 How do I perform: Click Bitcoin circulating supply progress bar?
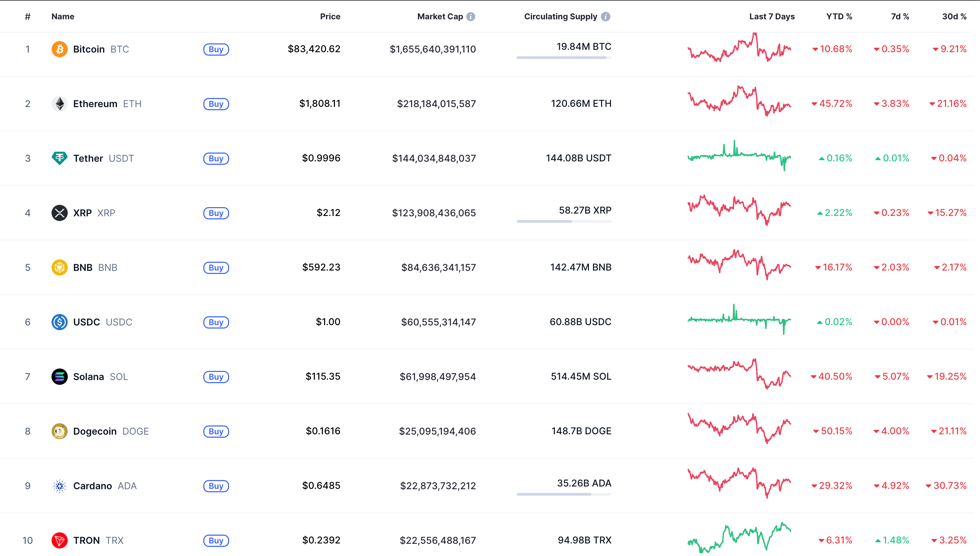pos(564,58)
